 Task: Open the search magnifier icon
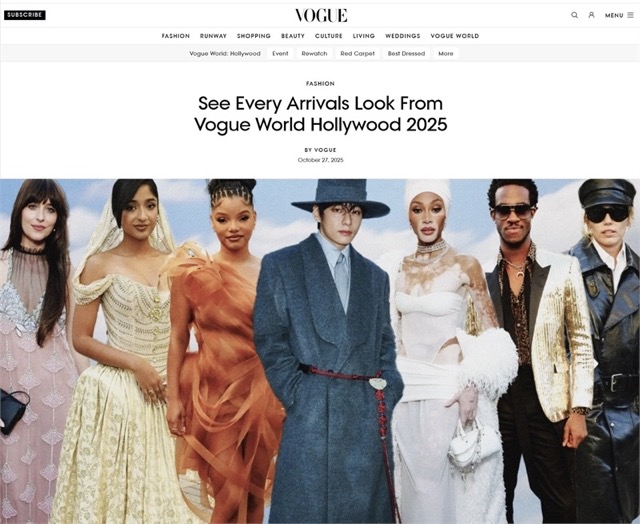(x=574, y=15)
